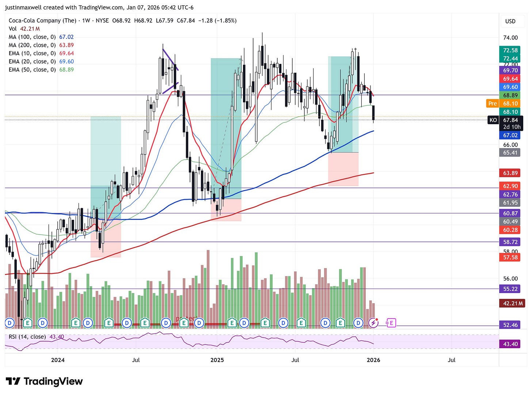This screenshot has width=532, height=396.
Task: Click the purple 62.76 price-axis label
Action: click(x=510, y=194)
